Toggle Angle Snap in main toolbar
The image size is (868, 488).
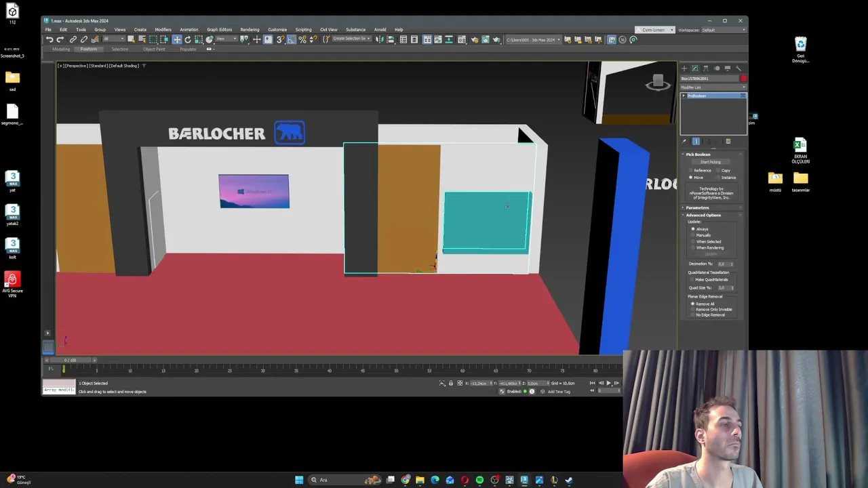(x=292, y=39)
